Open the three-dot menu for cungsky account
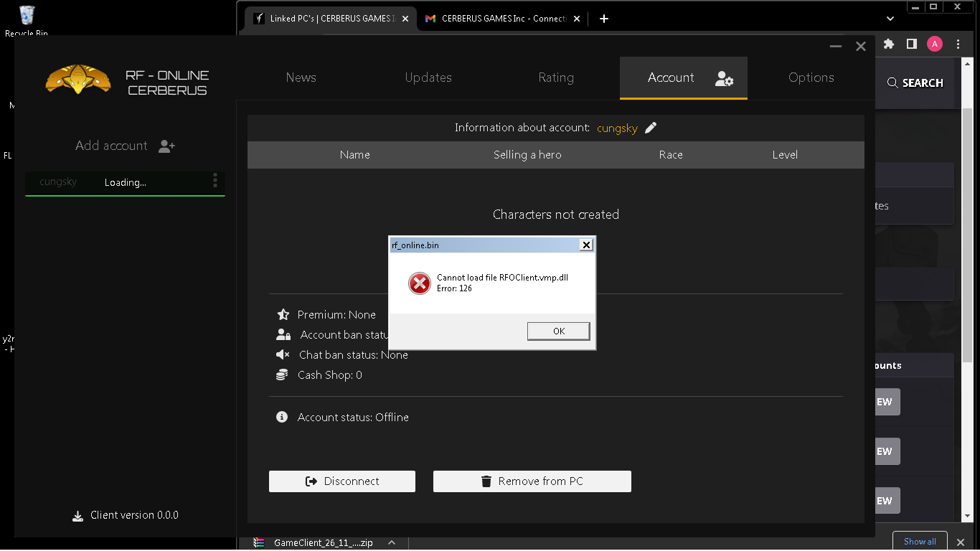The image size is (980, 551). 215,180
